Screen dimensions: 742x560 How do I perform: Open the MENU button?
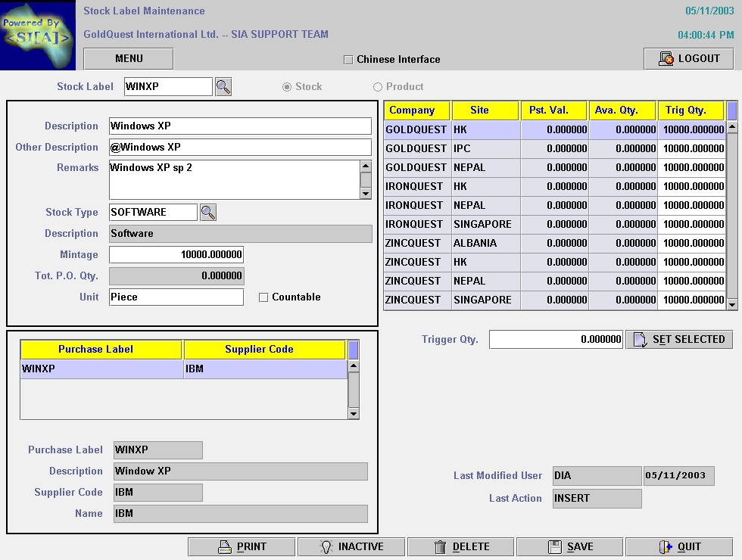128,59
